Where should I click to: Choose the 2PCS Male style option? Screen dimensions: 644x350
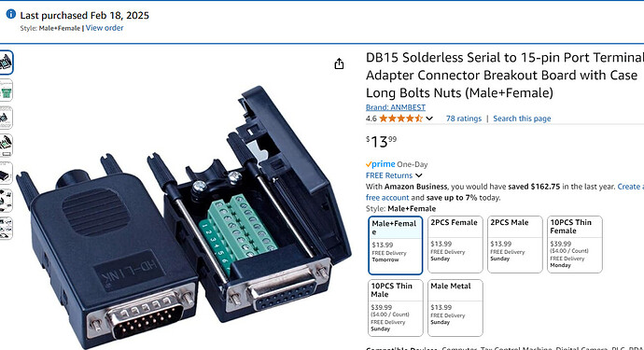(514, 244)
